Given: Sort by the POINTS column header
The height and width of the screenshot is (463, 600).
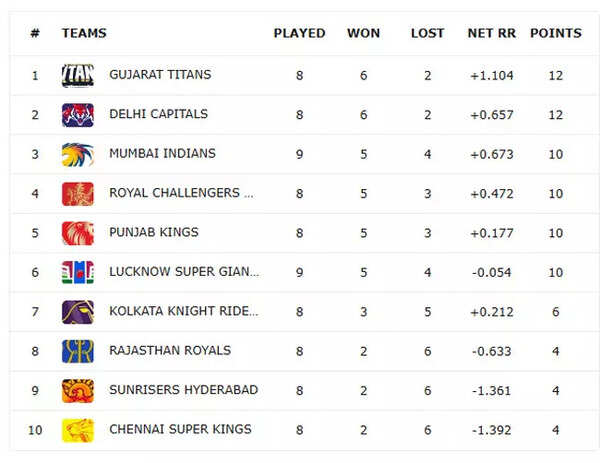Looking at the screenshot, I should coord(556,33).
